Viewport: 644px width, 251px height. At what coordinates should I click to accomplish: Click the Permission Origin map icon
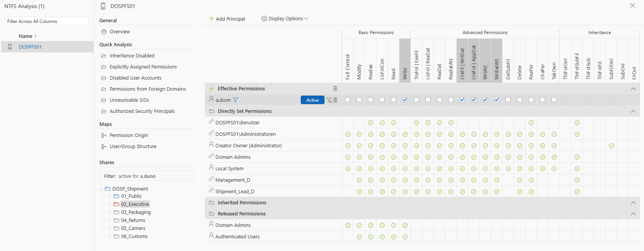pyautogui.click(x=104, y=135)
